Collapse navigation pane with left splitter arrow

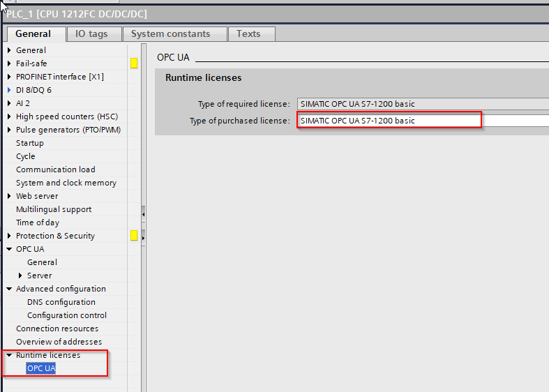click(143, 214)
